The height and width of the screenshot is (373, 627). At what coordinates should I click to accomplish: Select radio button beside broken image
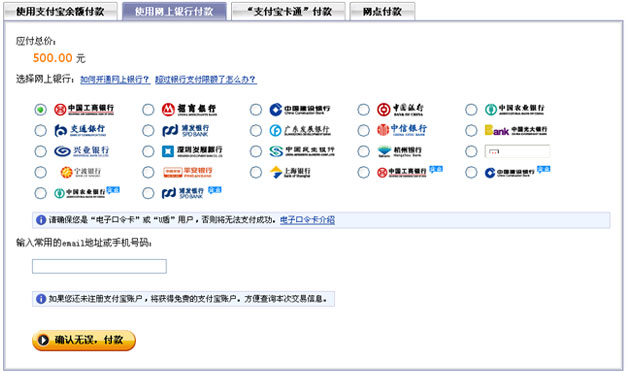(471, 151)
